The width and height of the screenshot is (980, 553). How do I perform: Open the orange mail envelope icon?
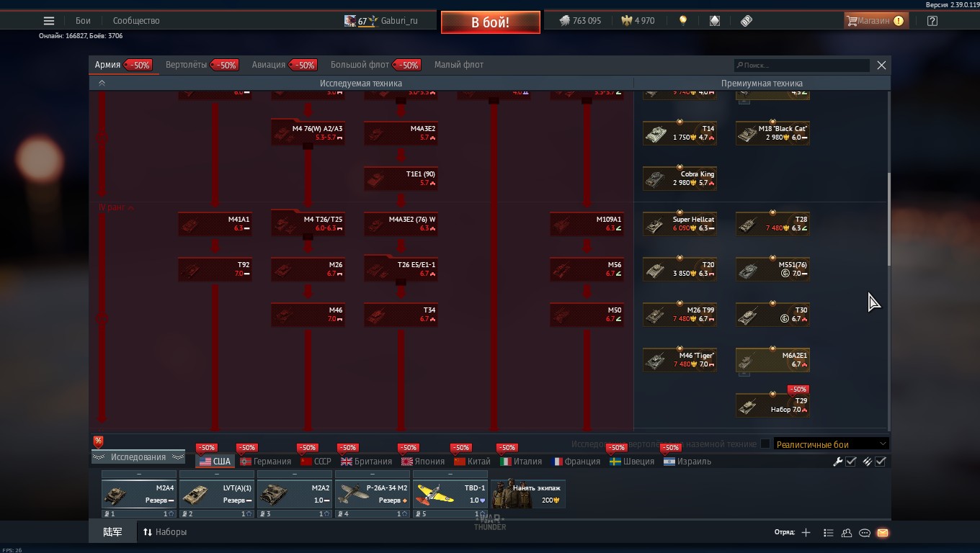click(883, 533)
